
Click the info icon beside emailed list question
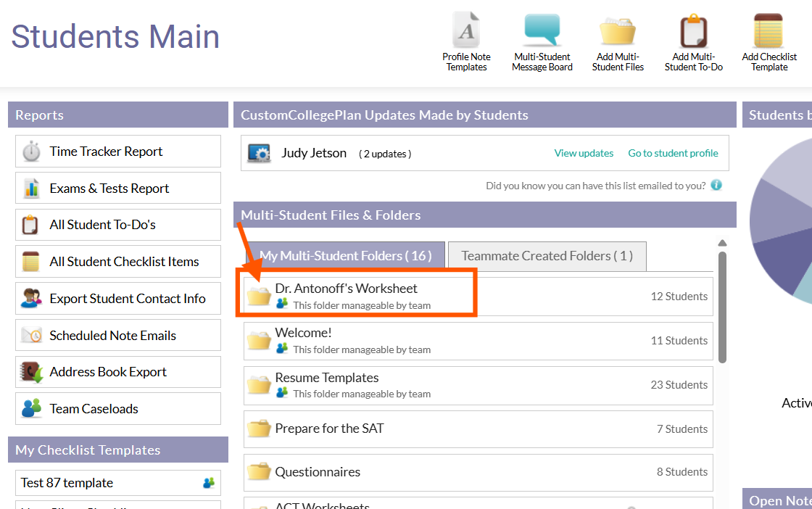point(716,186)
